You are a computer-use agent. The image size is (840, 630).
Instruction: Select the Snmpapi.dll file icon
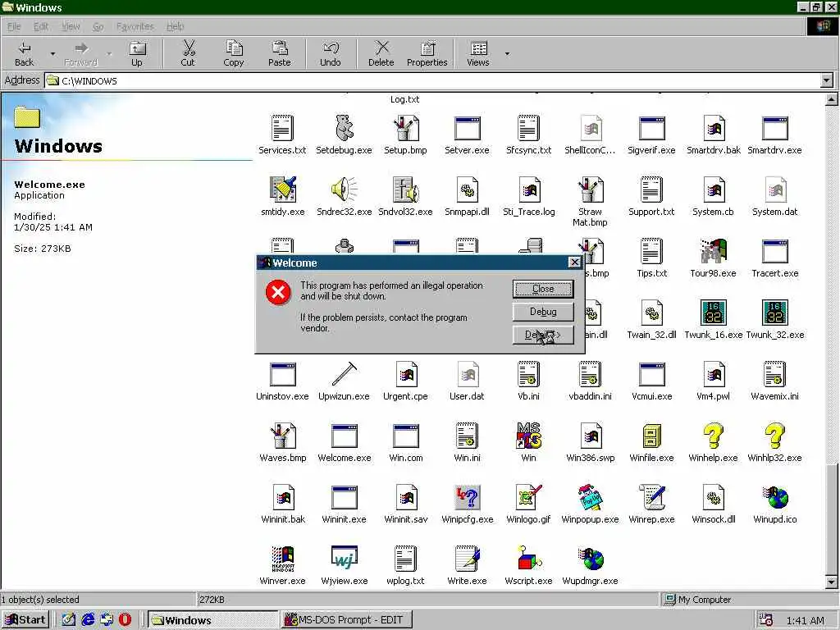coord(467,189)
